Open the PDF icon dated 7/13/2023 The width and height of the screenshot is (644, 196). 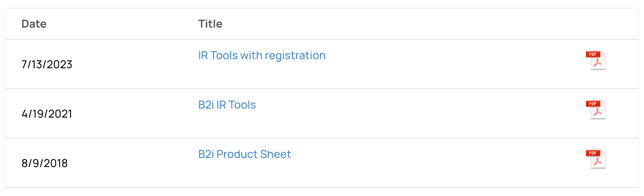pyautogui.click(x=596, y=60)
